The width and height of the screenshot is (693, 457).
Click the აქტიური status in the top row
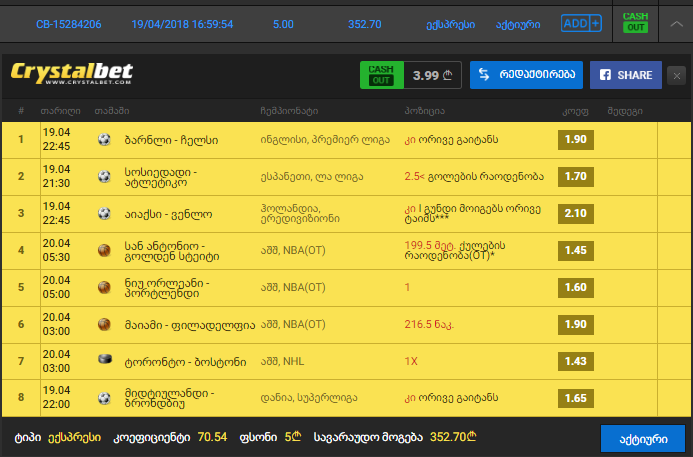pos(518,25)
